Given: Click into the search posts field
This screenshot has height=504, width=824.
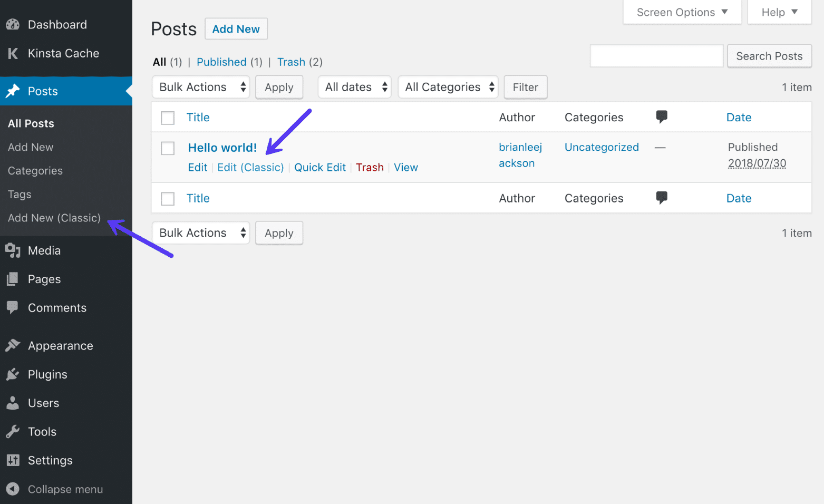Looking at the screenshot, I should click(x=656, y=56).
